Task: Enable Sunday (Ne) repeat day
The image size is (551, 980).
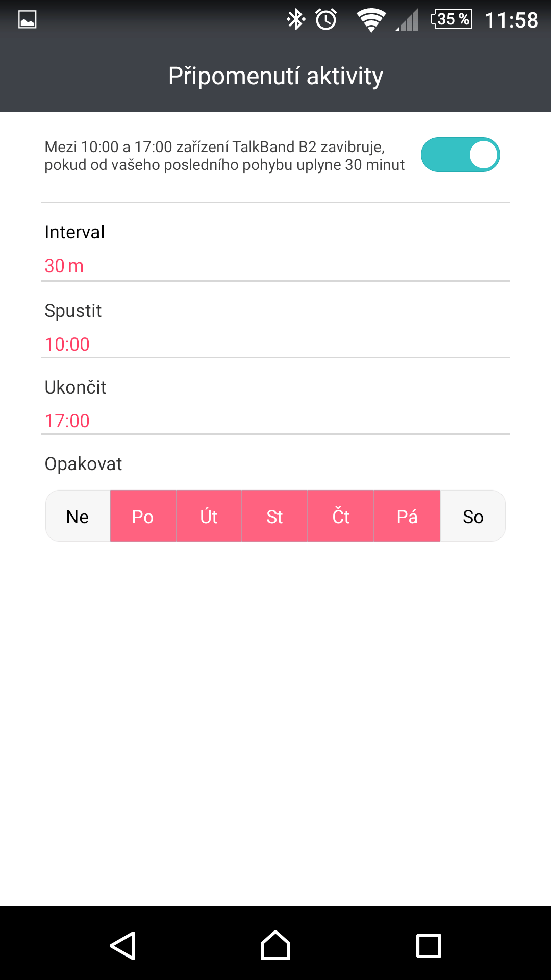Action: pyautogui.click(x=78, y=516)
